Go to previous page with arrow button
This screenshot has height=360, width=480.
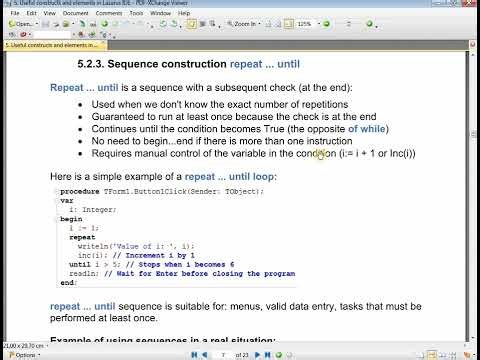[205, 355]
